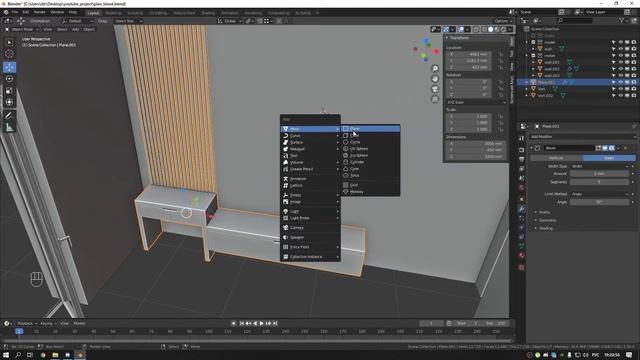Click the play animation button
This screenshot has width=640, height=360.
click(x=261, y=323)
